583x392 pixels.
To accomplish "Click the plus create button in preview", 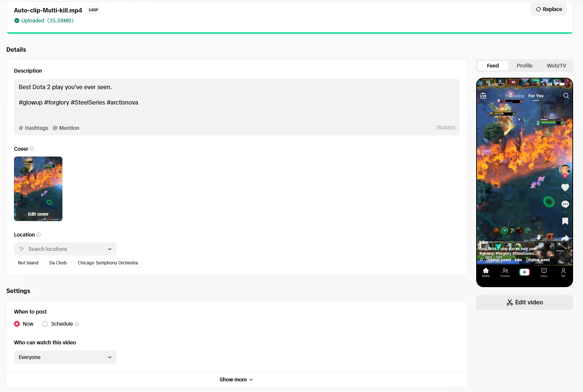I will (x=524, y=272).
